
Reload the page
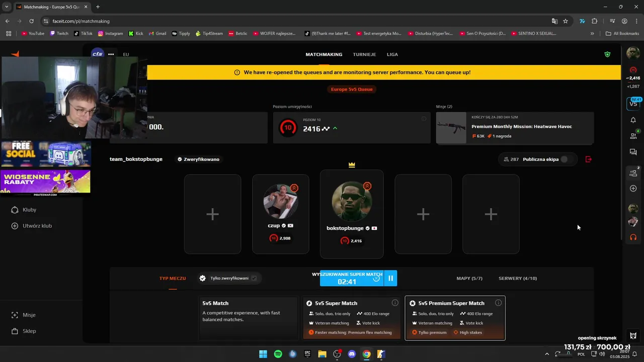coord(31,21)
